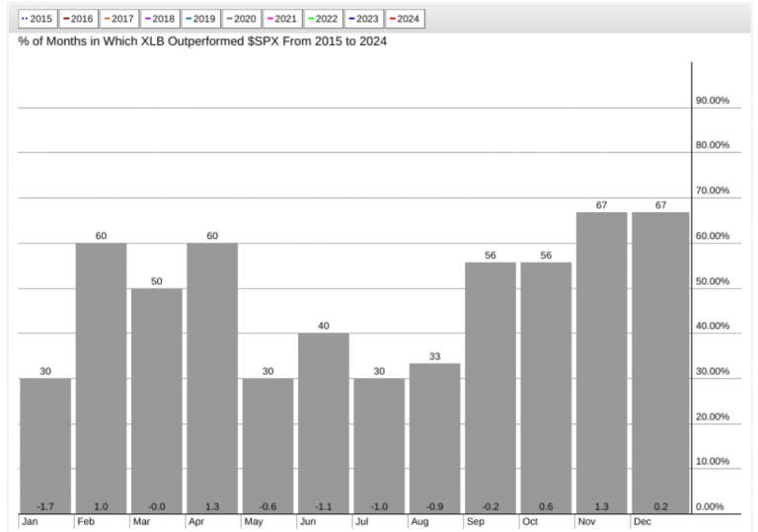Click the Feb axis label
758x532 pixels.
(x=86, y=521)
